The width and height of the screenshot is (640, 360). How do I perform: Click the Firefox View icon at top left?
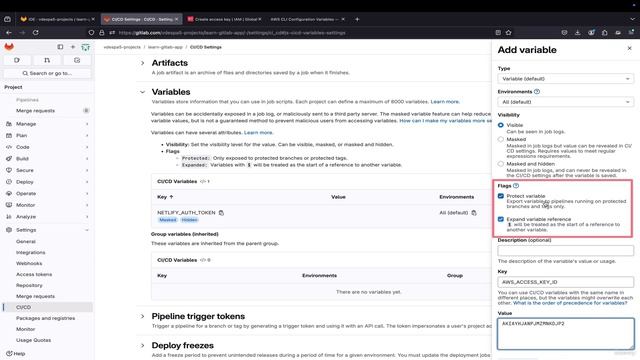coord(7,19)
